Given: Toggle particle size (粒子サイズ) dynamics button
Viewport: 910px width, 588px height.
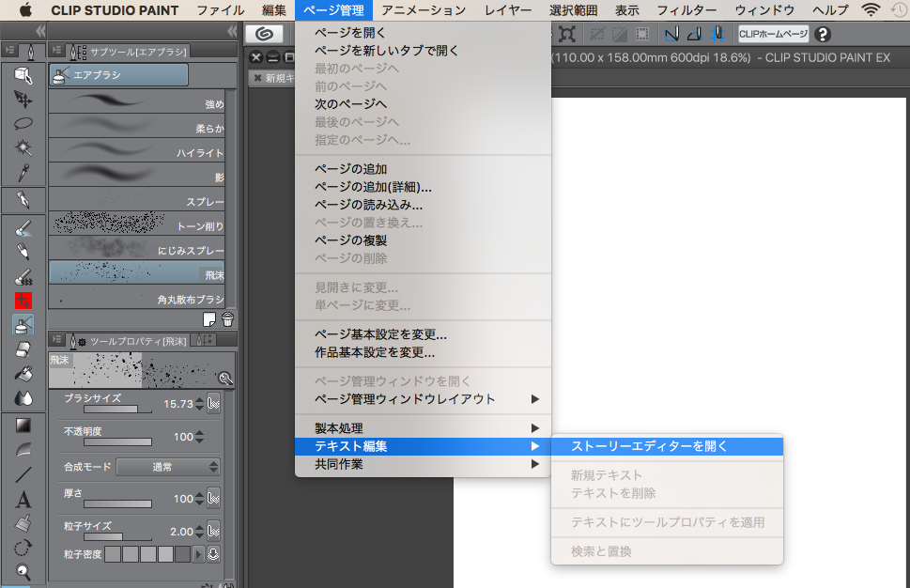Looking at the screenshot, I should tap(213, 531).
